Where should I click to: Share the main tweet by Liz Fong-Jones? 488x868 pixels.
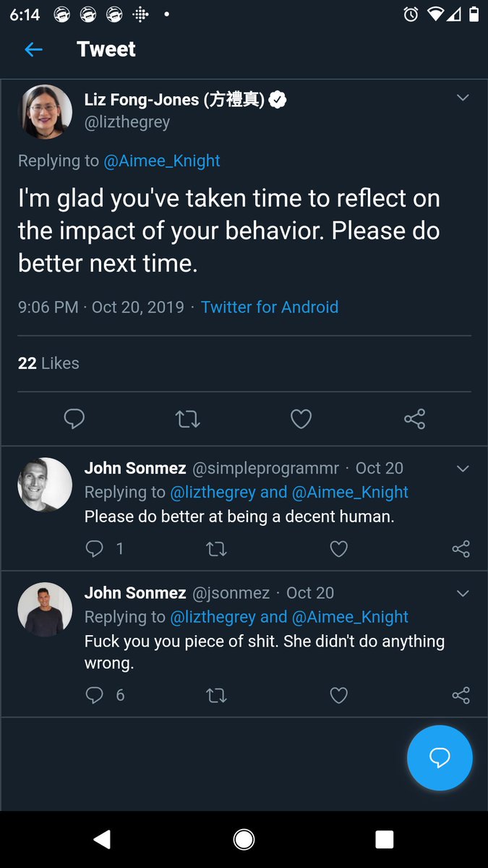coord(414,419)
